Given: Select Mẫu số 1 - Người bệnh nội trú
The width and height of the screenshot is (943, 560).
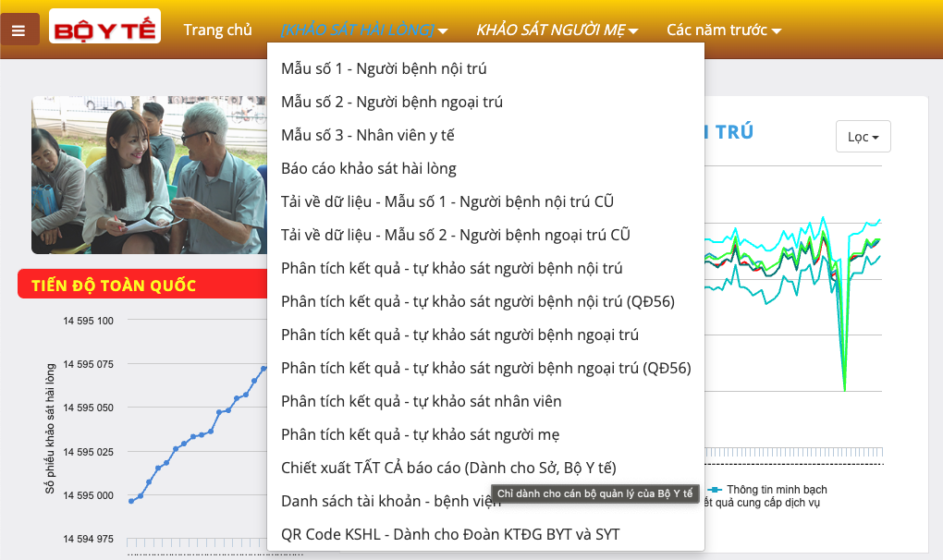Looking at the screenshot, I should pos(384,68).
